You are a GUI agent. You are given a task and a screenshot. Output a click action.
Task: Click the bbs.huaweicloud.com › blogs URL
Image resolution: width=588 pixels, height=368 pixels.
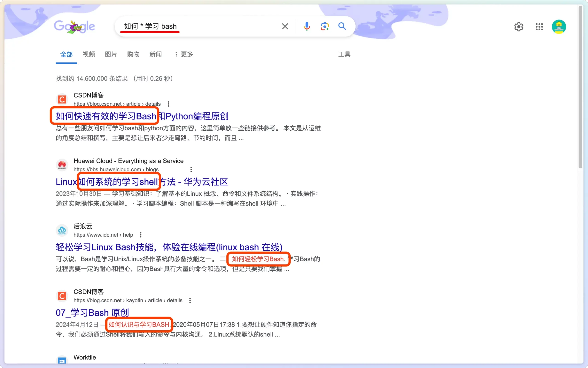pos(116,169)
